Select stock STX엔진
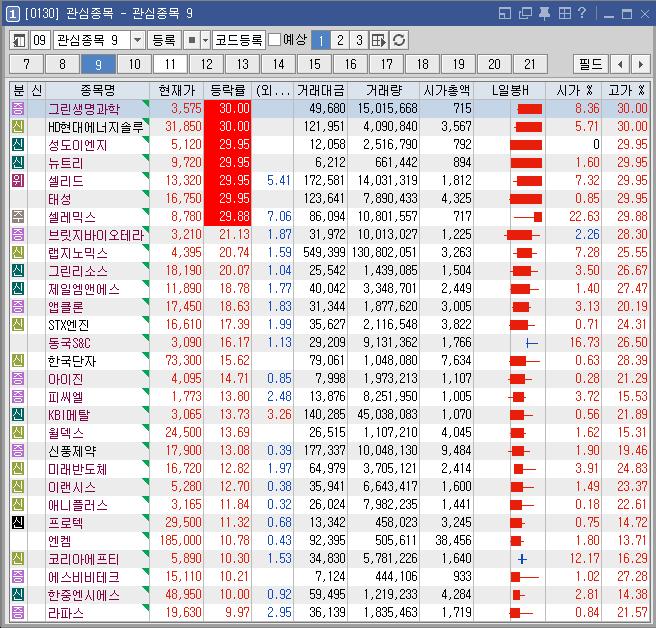Viewport: 656px width, 628px height. point(69,325)
